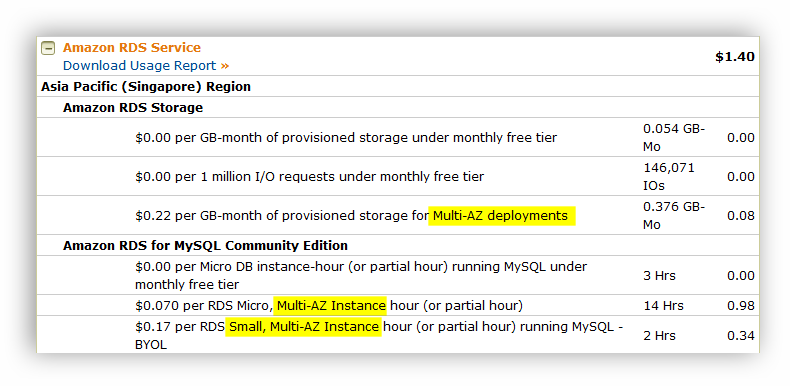Click the 0.376 GB-Mo usage value
Image resolution: width=796 pixels, height=389 pixels.
point(674,216)
